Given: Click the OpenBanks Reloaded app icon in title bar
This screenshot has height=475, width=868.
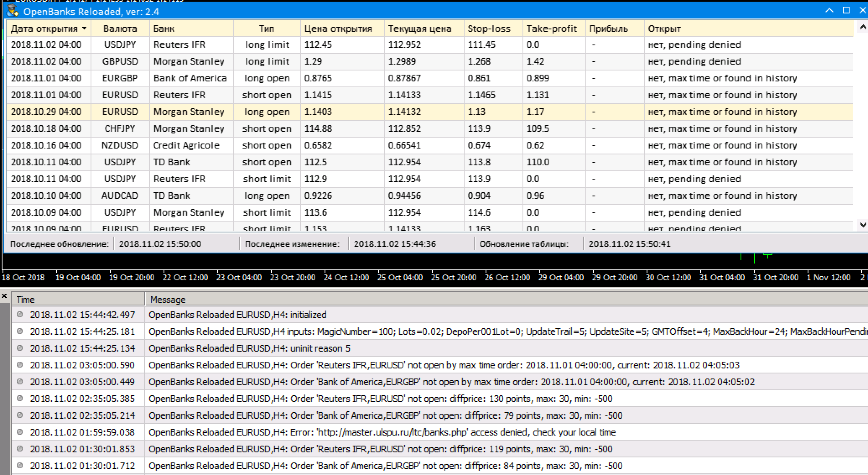Looking at the screenshot, I should pyautogui.click(x=13, y=11).
